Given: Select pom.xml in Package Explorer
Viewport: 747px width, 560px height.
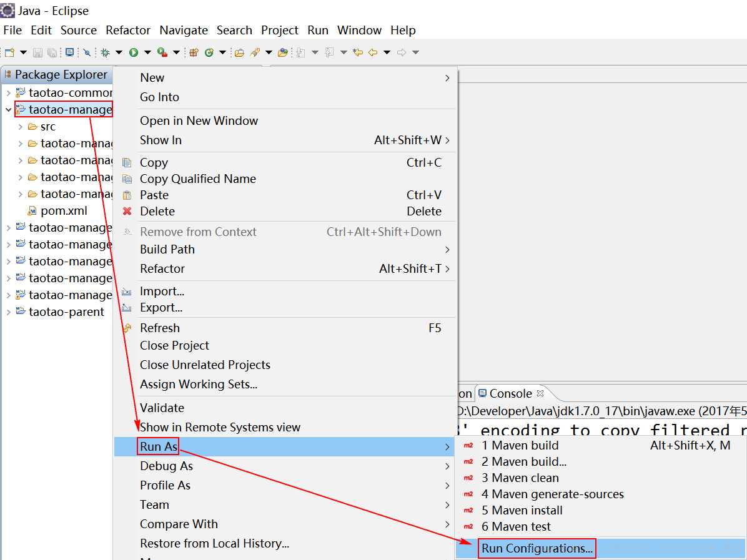Looking at the screenshot, I should tap(64, 210).
